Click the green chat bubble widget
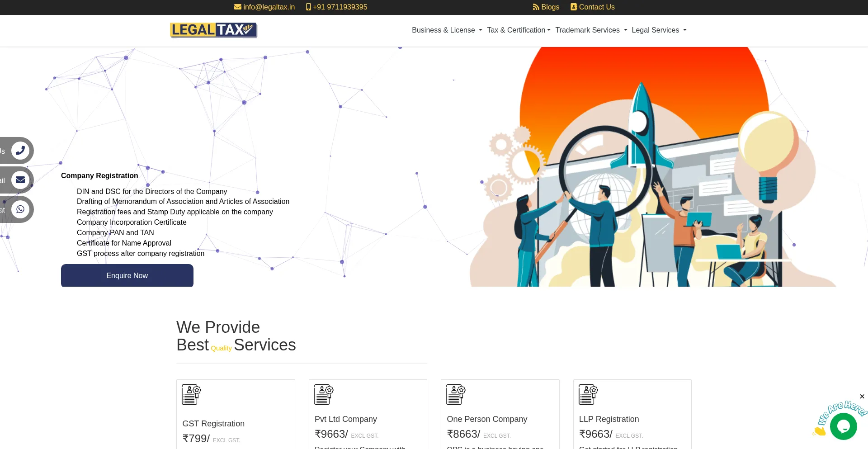Screen dimensions: 868x449 pos(843,426)
